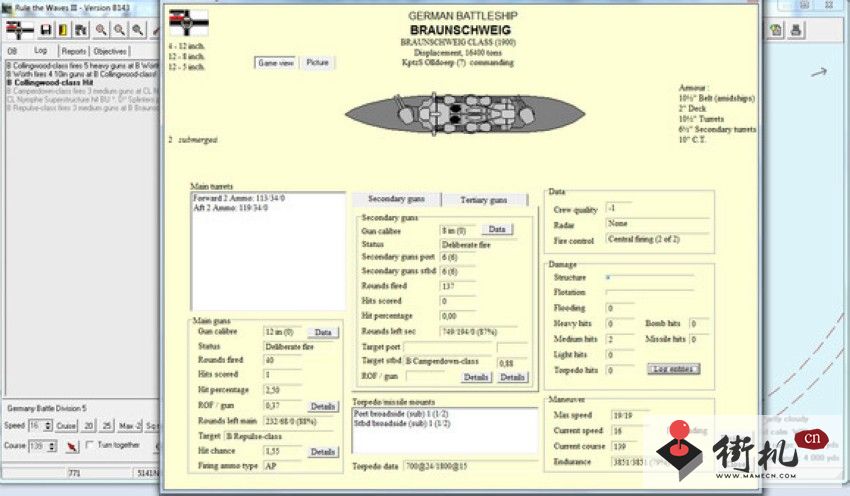
Task: Click Data button beside main gun calibre
Action: (323, 332)
